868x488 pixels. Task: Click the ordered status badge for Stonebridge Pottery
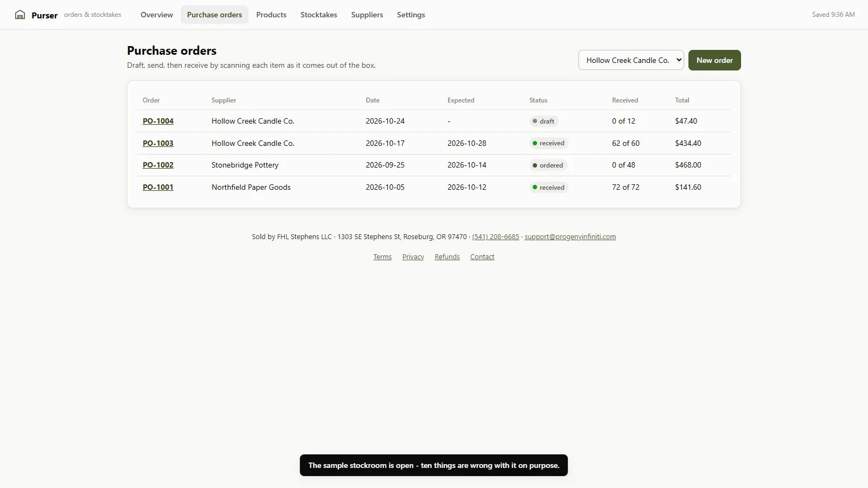click(548, 165)
